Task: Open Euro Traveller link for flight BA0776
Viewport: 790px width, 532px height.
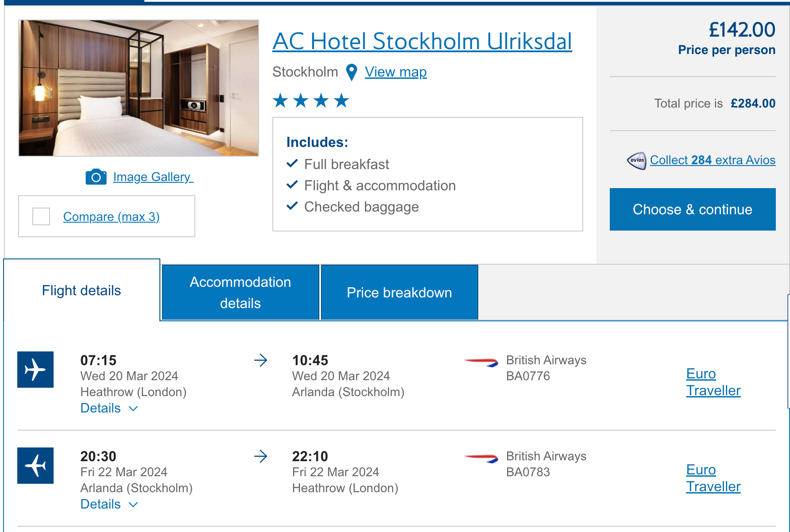Action: click(713, 382)
